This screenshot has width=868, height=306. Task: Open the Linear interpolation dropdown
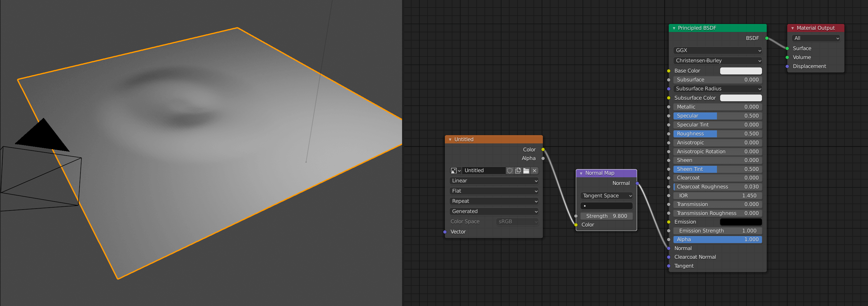(x=494, y=181)
